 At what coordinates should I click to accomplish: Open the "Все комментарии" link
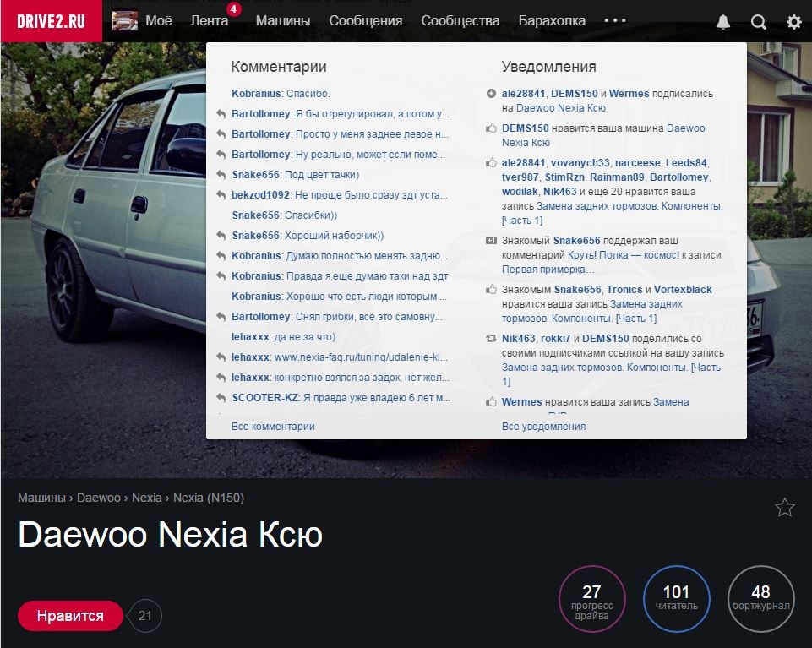272,427
